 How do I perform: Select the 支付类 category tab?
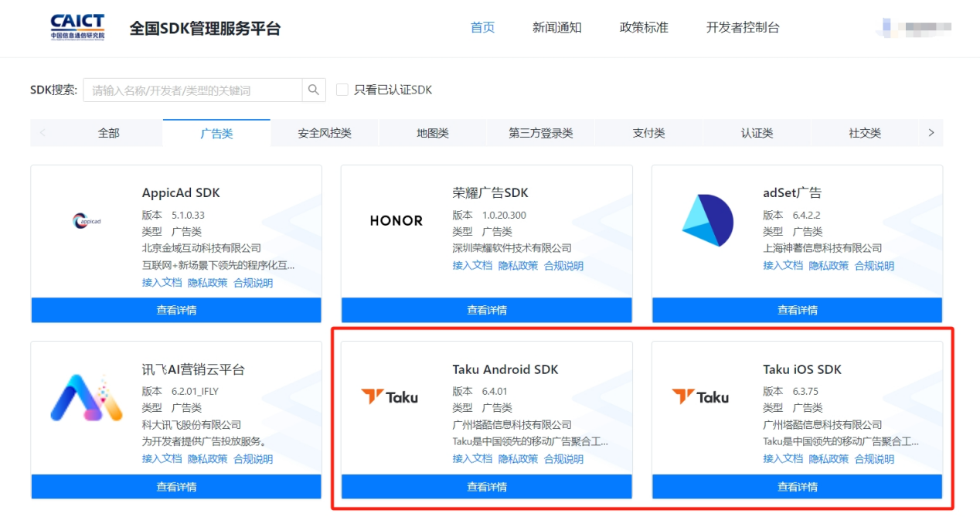(x=648, y=133)
